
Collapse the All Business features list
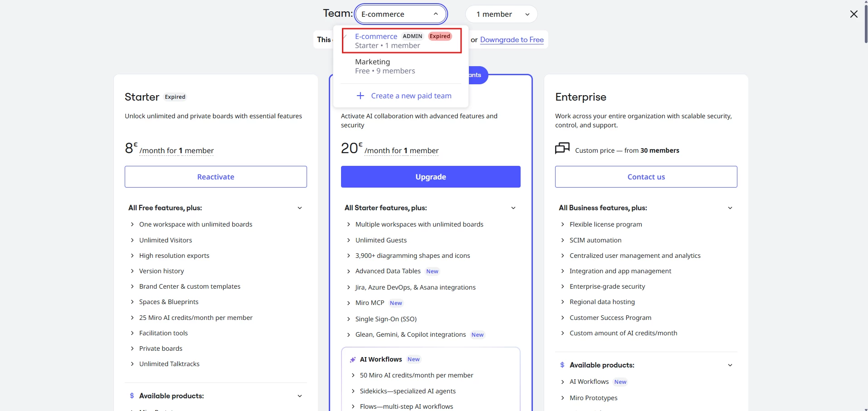[730, 208]
